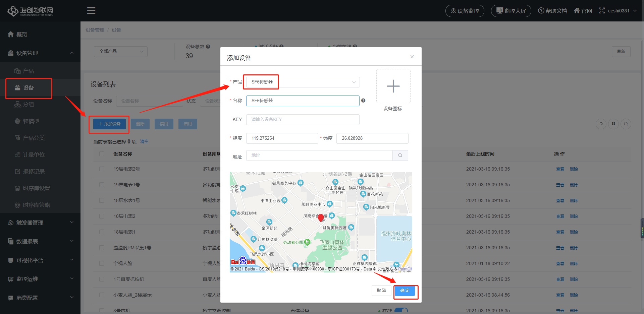Open the 设备监控 device monitor button

(465, 11)
